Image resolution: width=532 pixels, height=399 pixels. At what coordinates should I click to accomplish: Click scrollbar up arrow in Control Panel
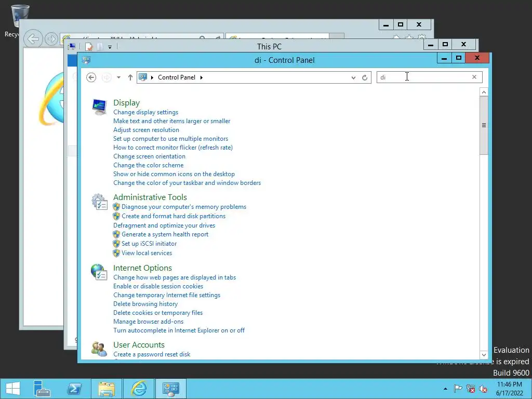coord(484,92)
